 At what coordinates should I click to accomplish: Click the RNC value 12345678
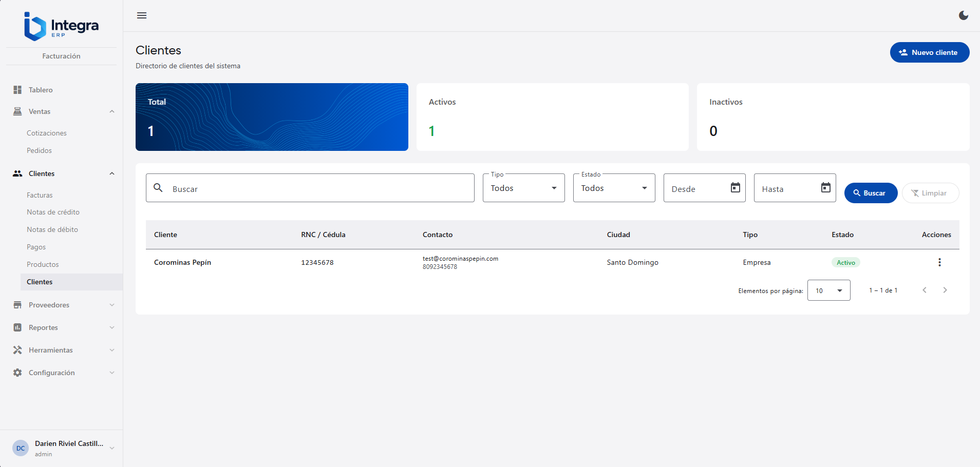click(x=317, y=262)
